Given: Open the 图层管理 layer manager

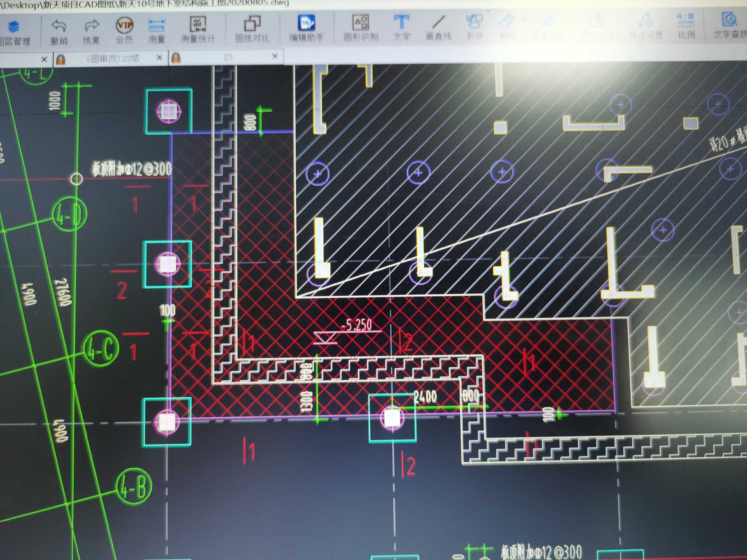Looking at the screenshot, I should tap(14, 33).
